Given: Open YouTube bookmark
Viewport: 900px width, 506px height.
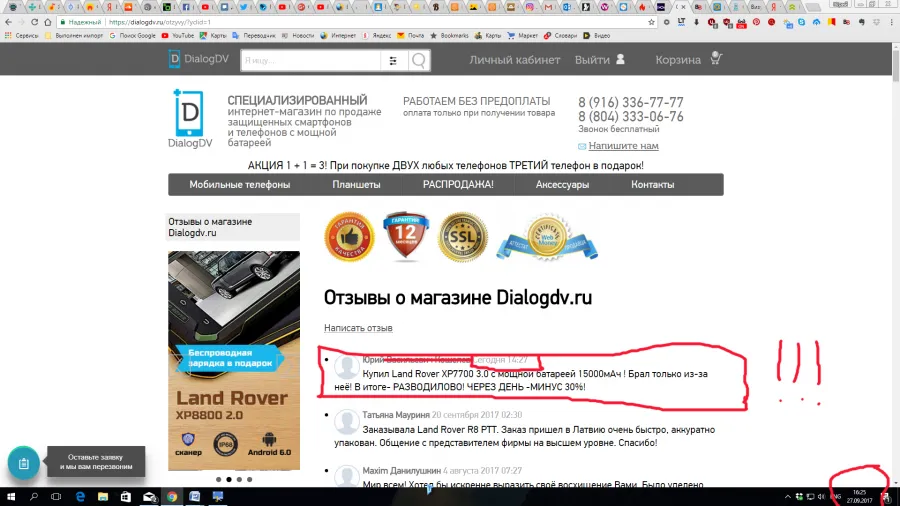Looking at the screenshot, I should (x=178, y=36).
